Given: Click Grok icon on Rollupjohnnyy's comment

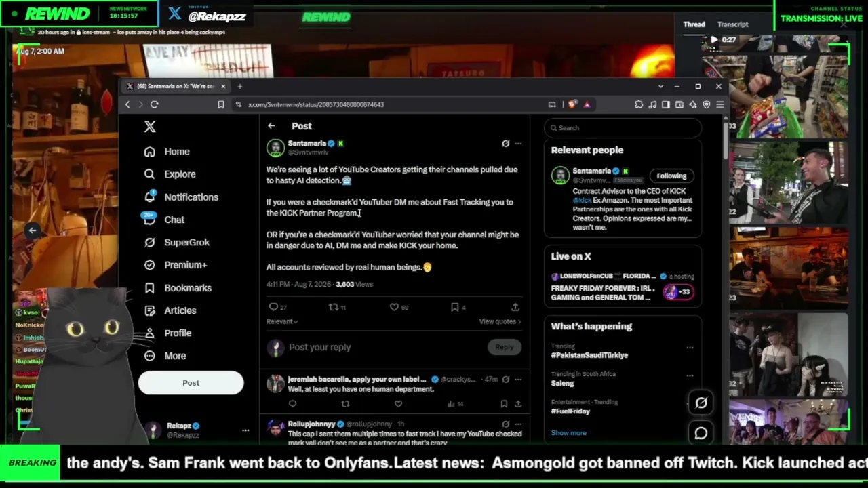Looking at the screenshot, I should pos(505,424).
